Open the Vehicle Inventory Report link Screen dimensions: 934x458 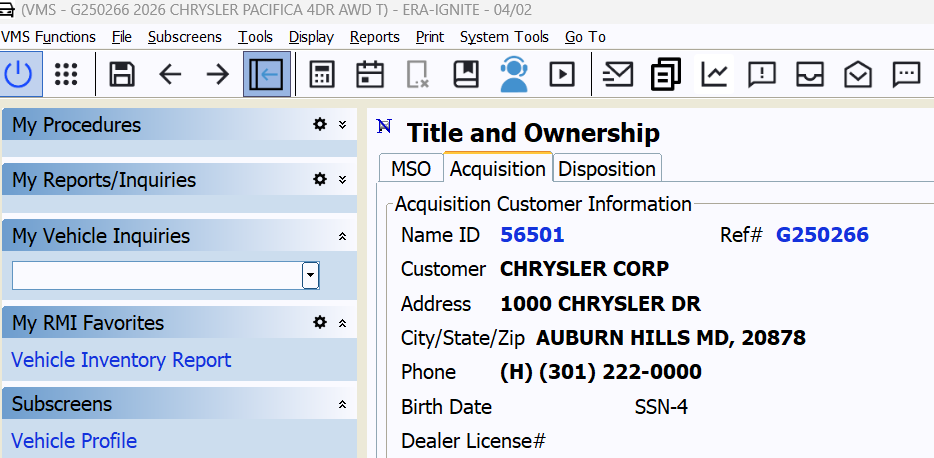click(x=122, y=360)
